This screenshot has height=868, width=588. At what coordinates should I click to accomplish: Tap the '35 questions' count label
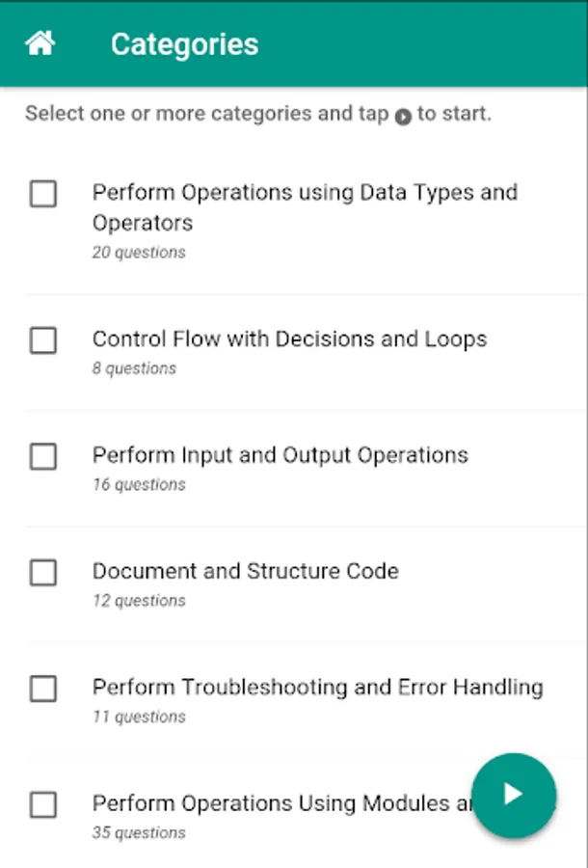point(139,833)
